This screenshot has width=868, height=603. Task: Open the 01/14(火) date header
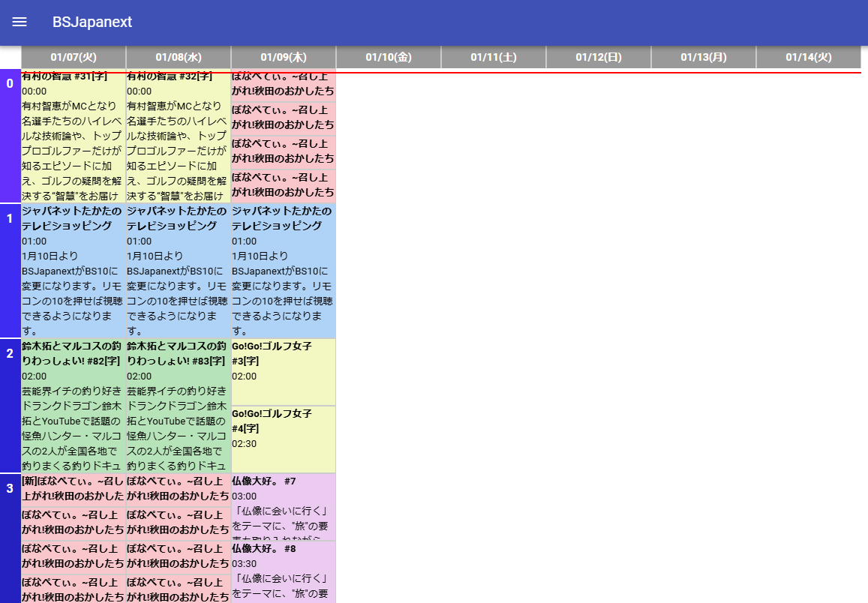coord(809,57)
